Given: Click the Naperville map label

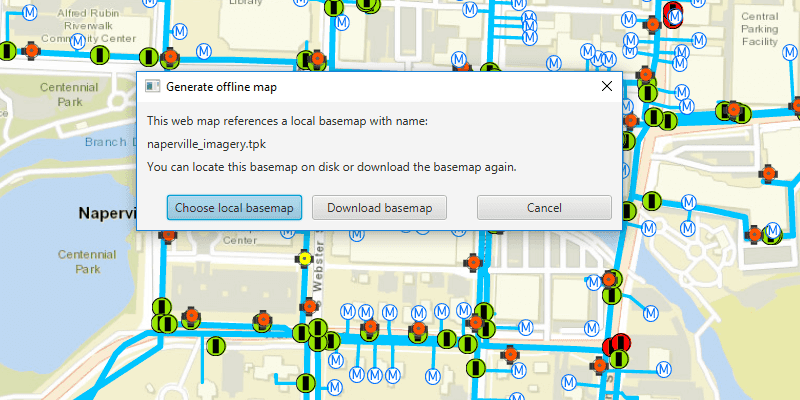Looking at the screenshot, I should click(x=107, y=213).
